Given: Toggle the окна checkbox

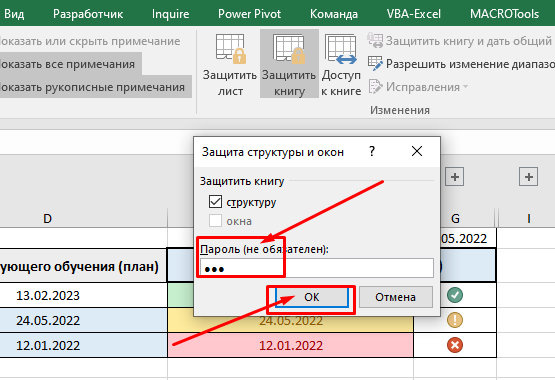Looking at the screenshot, I should pyautogui.click(x=215, y=221).
